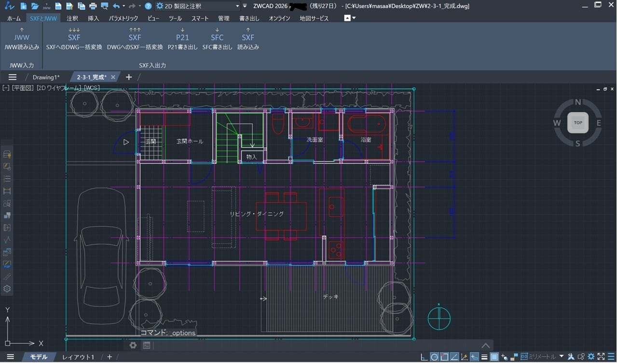Click the print icon in quick access toolbar

point(93,6)
